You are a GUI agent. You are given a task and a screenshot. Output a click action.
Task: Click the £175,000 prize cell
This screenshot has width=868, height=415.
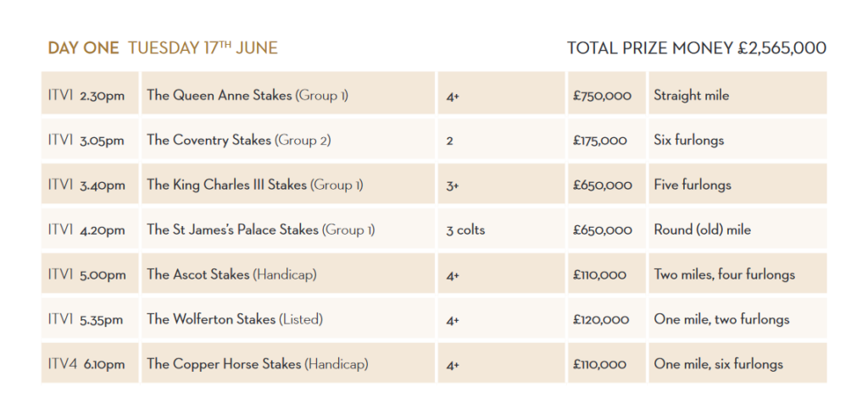pos(607,138)
